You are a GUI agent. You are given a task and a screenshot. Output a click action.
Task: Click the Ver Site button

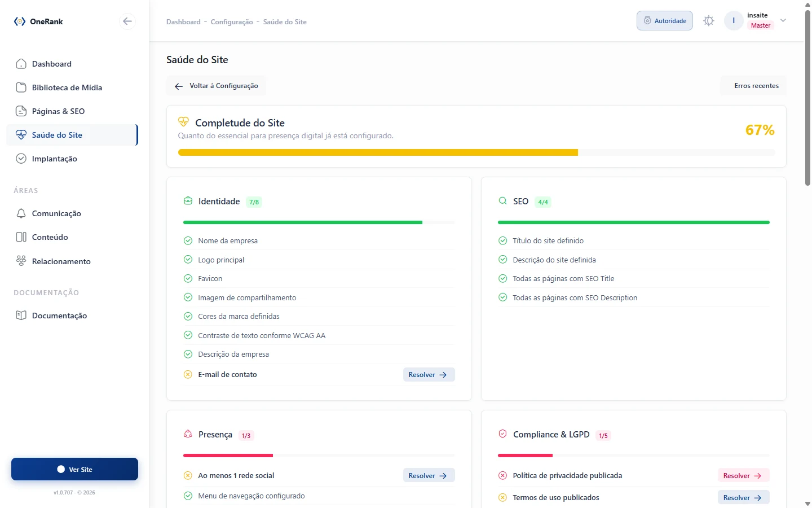(x=74, y=469)
